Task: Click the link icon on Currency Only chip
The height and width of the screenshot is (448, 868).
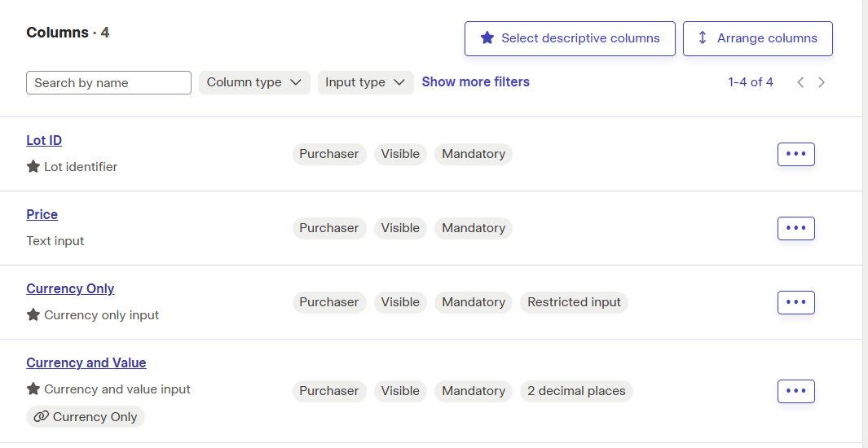Action: [41, 416]
